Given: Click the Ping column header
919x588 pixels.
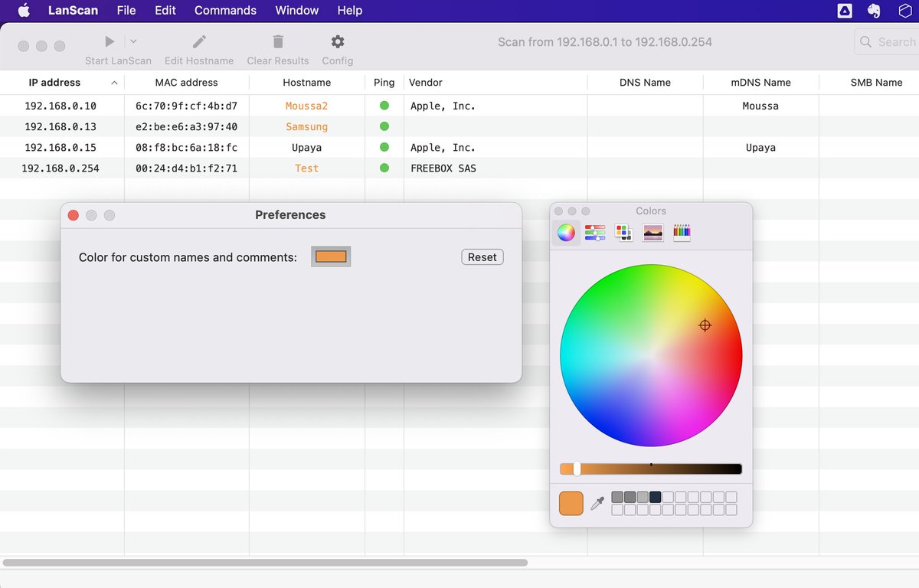Looking at the screenshot, I should [384, 83].
